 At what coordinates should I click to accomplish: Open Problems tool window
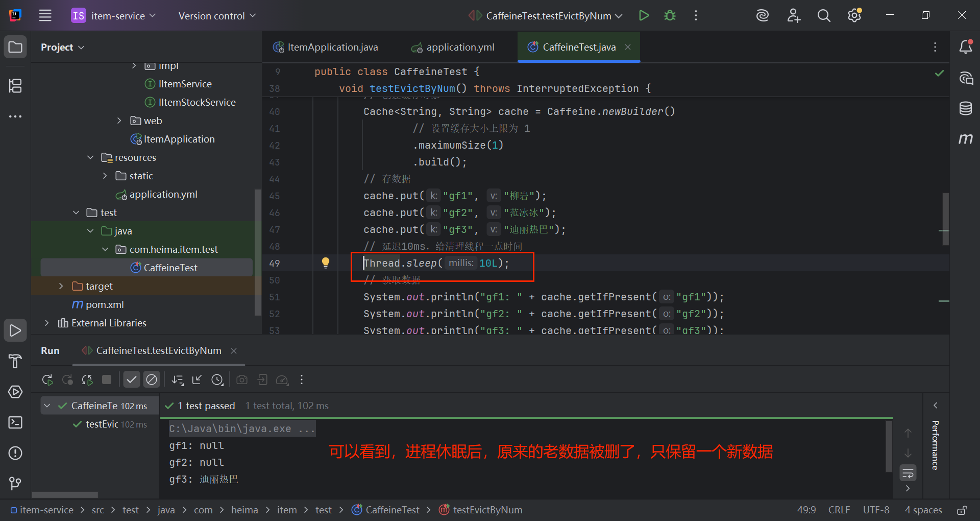(15, 453)
